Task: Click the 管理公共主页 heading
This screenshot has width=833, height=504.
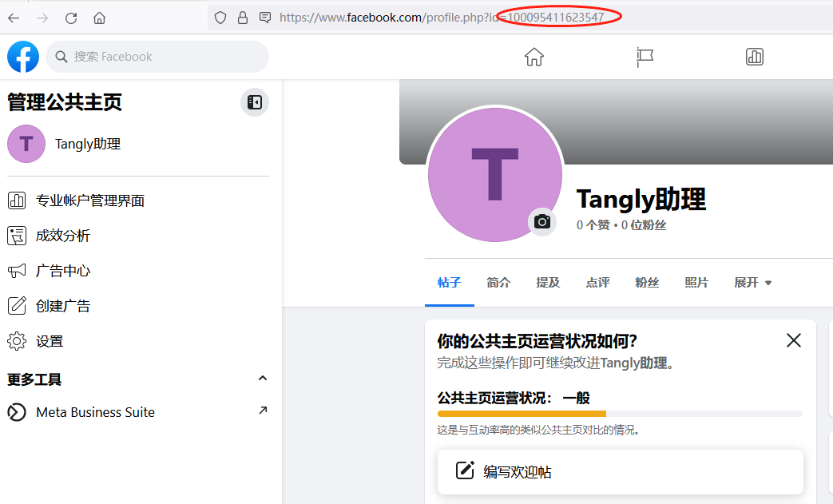Action: 65,102
